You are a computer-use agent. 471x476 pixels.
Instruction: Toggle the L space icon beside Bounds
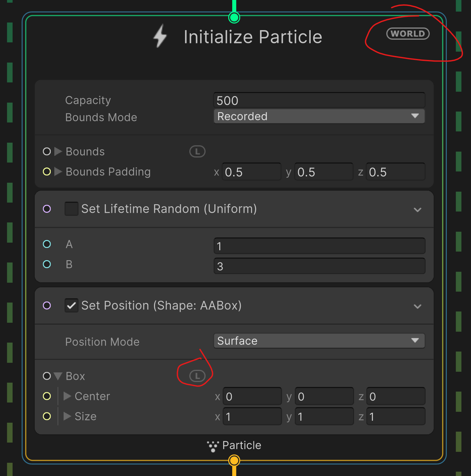197,152
